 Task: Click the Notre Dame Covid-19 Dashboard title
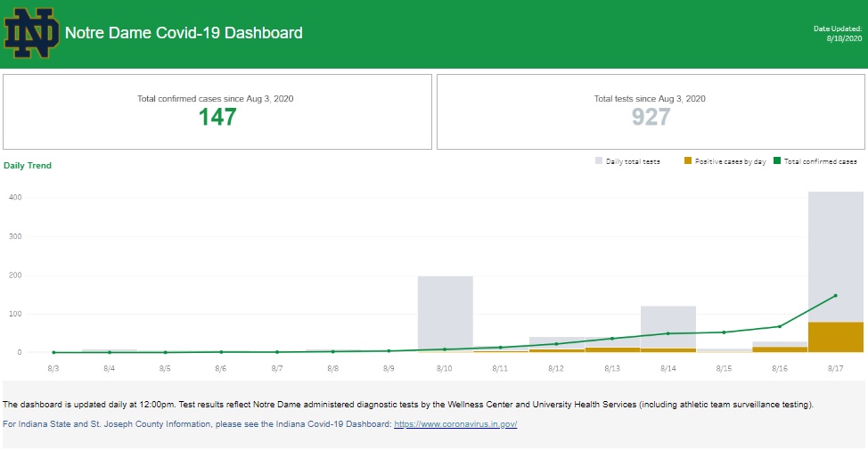184,33
